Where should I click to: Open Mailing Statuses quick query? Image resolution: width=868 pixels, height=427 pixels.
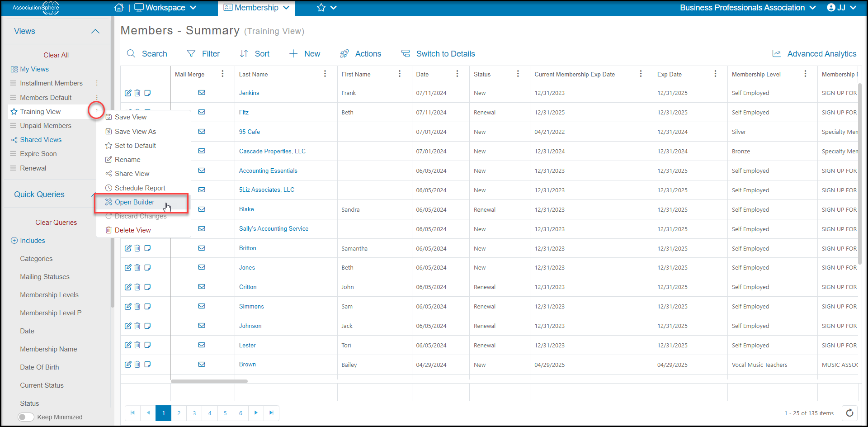(45, 277)
